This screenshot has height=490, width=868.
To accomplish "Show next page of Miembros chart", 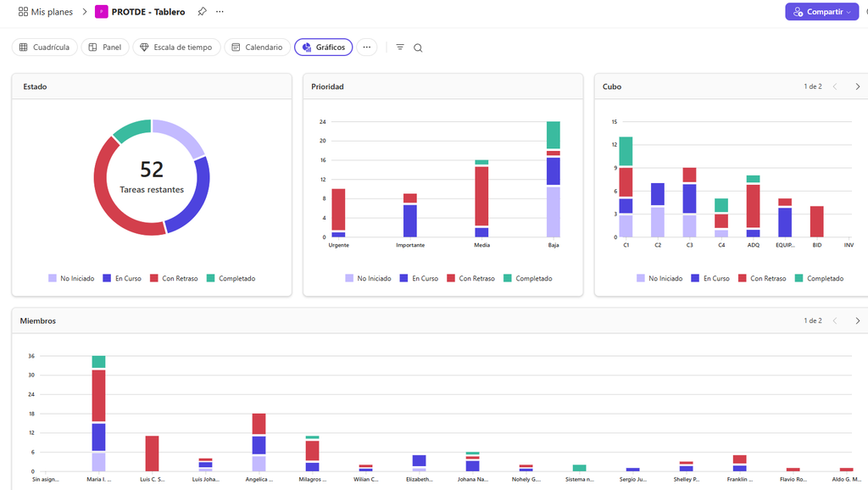I will (x=858, y=320).
